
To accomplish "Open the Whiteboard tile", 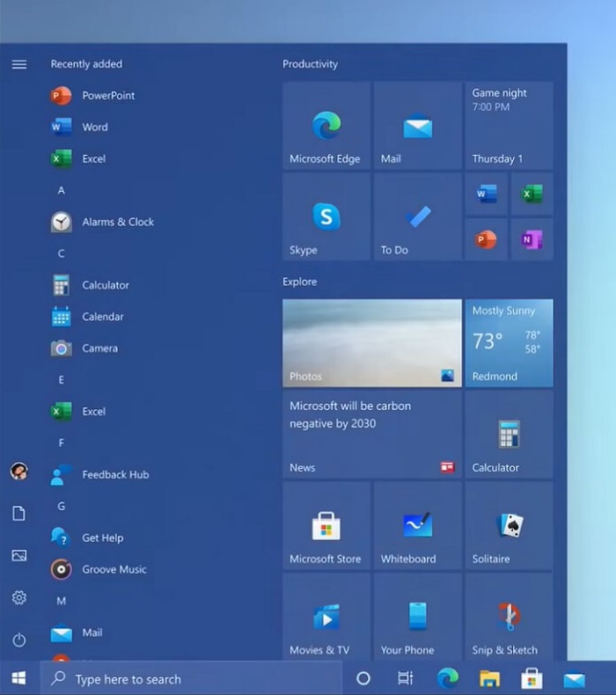I will [417, 525].
